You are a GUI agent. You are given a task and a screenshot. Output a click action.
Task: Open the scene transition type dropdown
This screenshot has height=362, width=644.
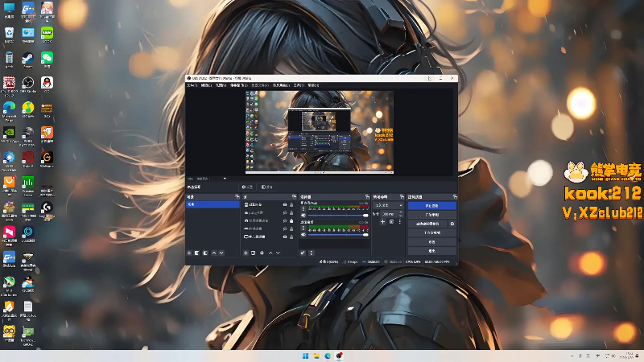(388, 205)
